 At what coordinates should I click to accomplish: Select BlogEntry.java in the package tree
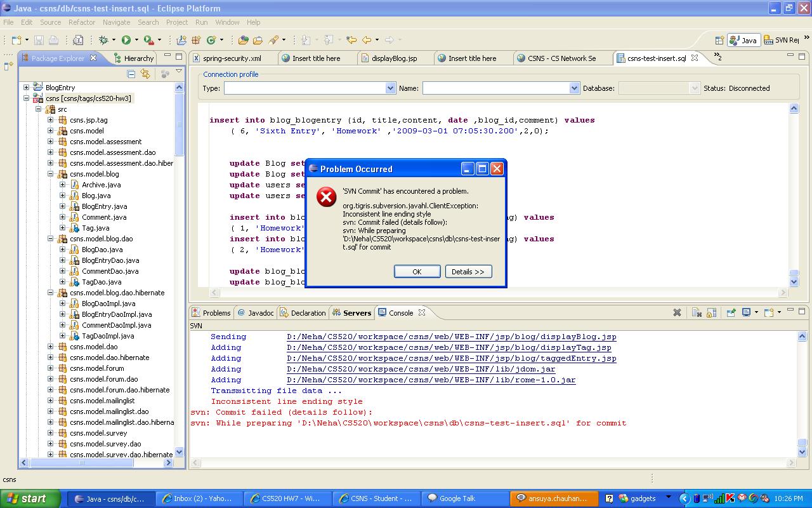(x=104, y=206)
